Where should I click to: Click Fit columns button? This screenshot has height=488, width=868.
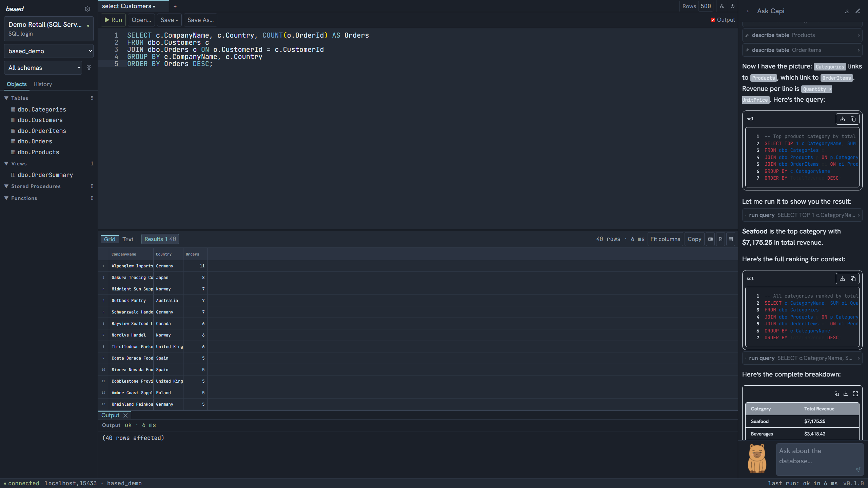(665, 239)
